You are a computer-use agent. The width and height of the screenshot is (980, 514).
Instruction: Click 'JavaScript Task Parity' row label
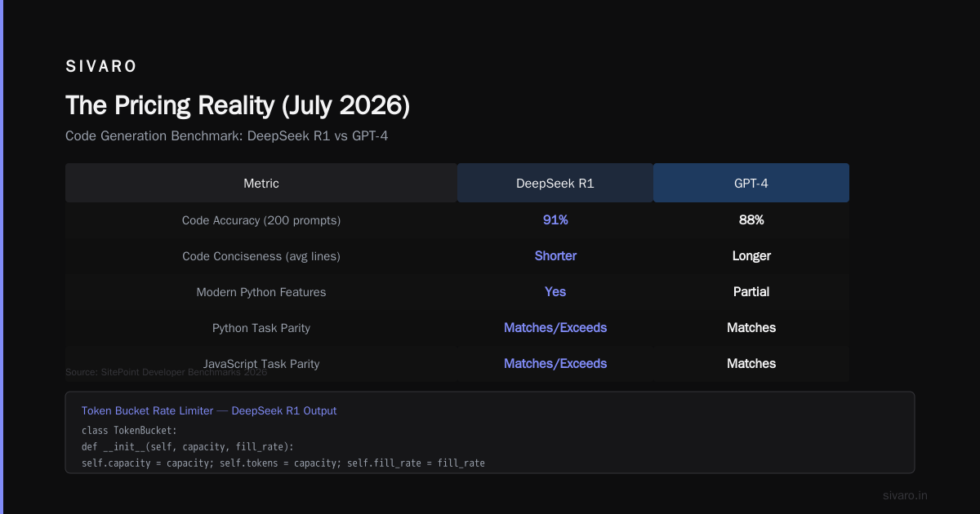point(261,364)
